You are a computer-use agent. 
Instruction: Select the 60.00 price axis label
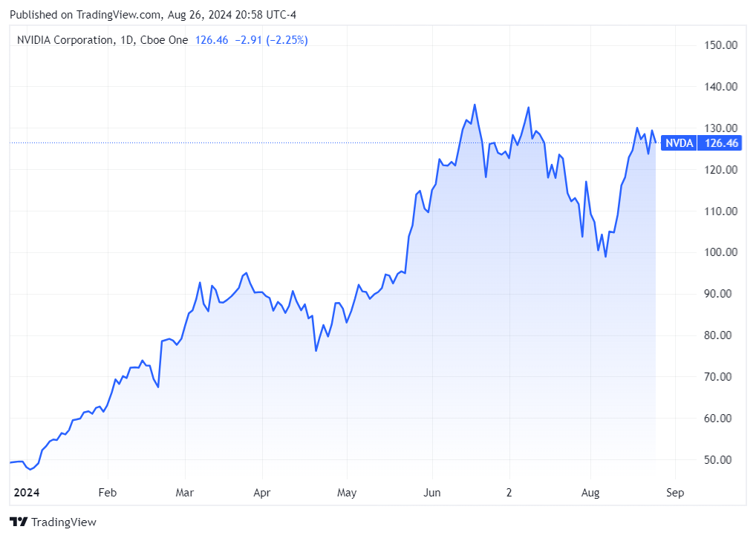717,418
